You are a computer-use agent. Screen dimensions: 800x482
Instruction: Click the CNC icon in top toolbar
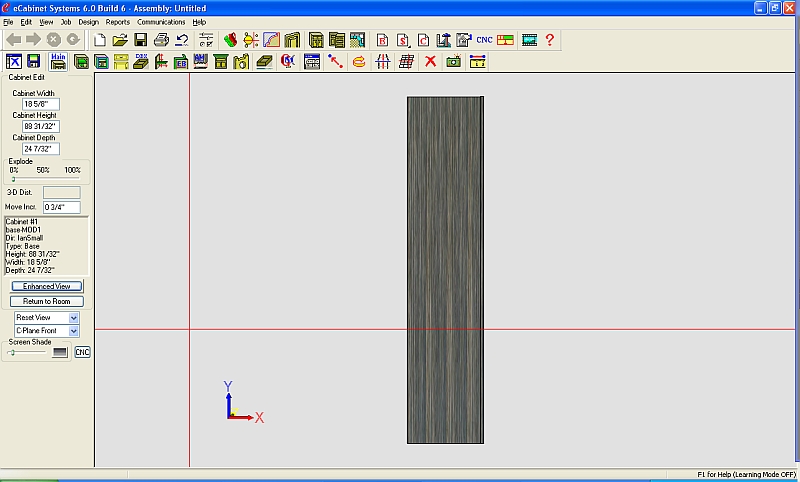pos(484,40)
